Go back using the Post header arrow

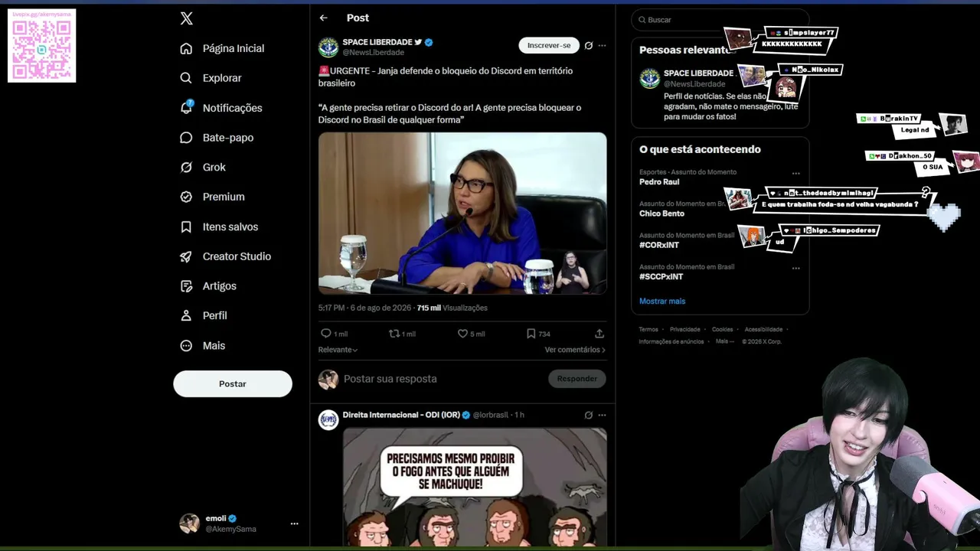(324, 18)
